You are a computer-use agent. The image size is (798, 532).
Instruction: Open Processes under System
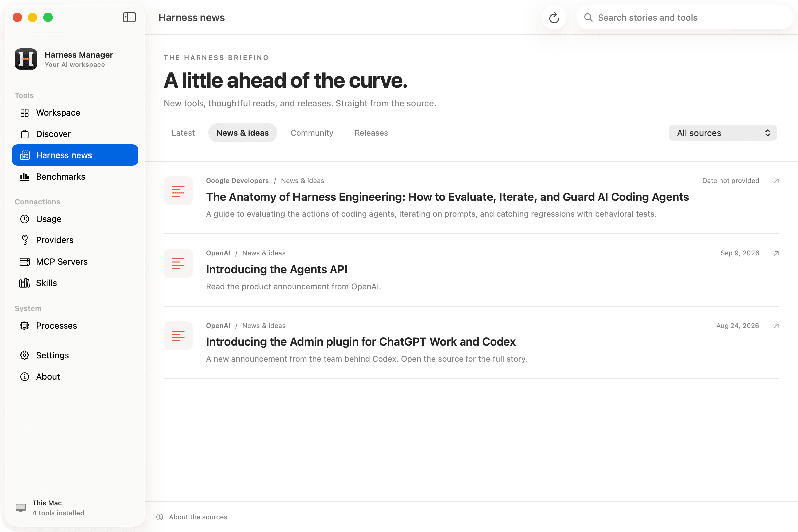(x=75, y=326)
